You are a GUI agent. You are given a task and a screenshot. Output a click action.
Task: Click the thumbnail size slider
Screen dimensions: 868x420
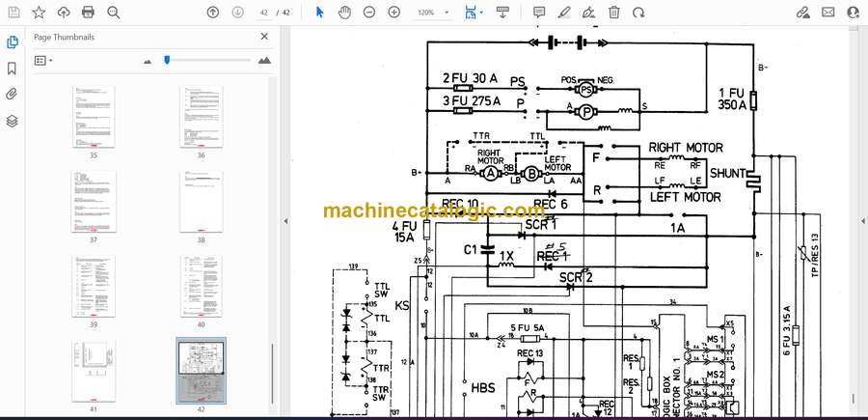click(x=167, y=60)
